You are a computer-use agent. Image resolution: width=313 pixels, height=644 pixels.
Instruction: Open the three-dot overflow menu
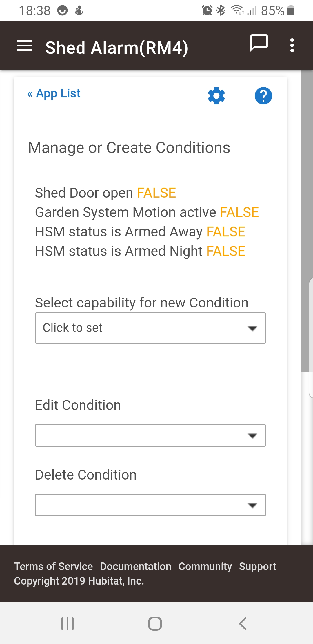click(x=292, y=45)
